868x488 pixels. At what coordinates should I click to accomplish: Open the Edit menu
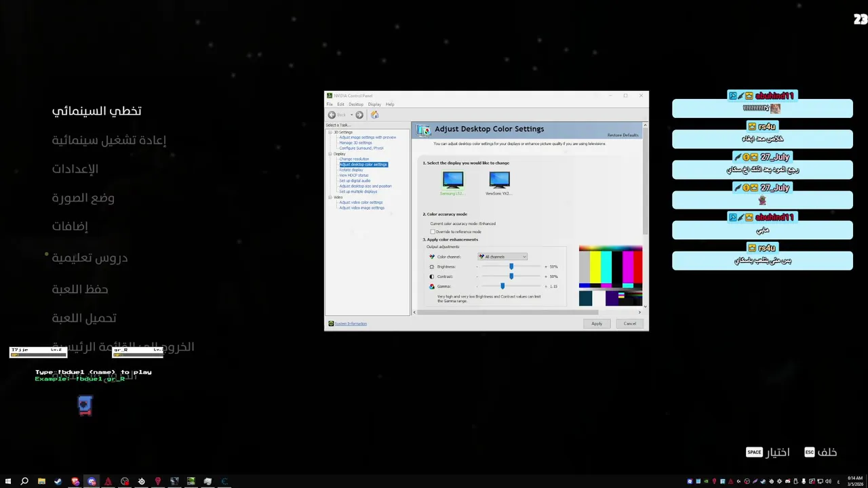pyautogui.click(x=340, y=104)
